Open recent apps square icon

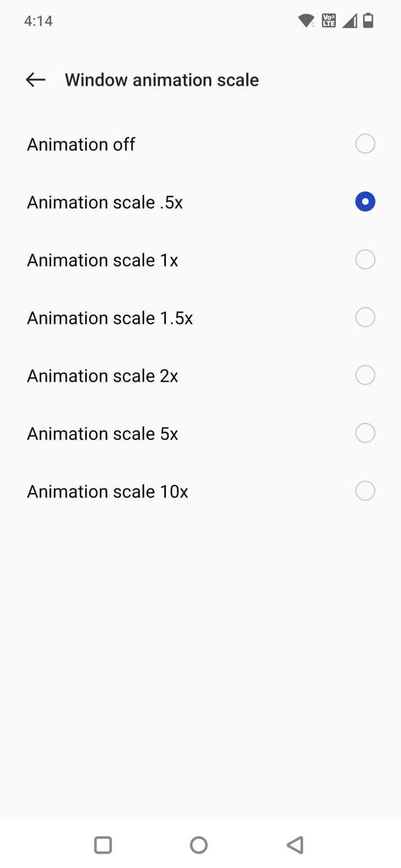tap(103, 845)
